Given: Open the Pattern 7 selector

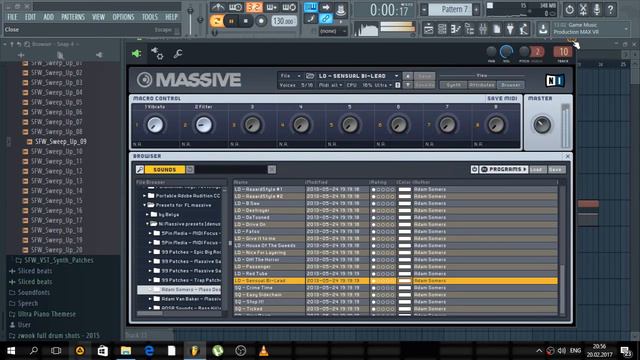Looking at the screenshot, I should pos(450,9).
